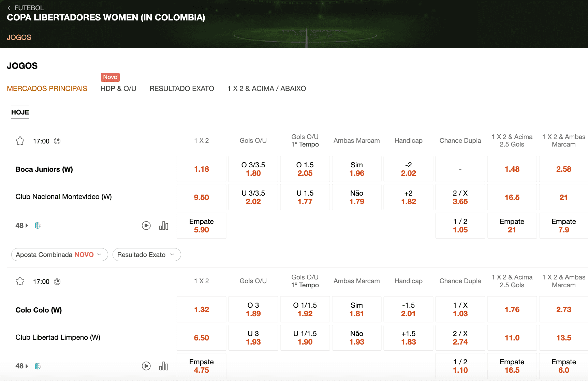Choose Ambas Marcam Não at 1.79
The image size is (588, 381).
(357, 197)
